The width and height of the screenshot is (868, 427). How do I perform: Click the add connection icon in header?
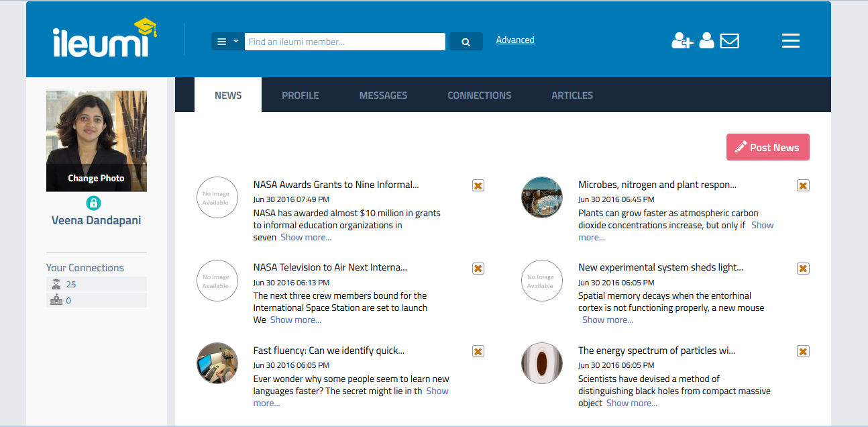coord(682,41)
